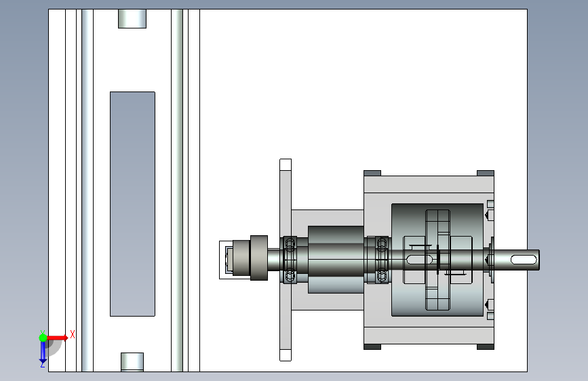
Task: Select the dark foot pad at housing top-left corner
Action: coord(372,173)
